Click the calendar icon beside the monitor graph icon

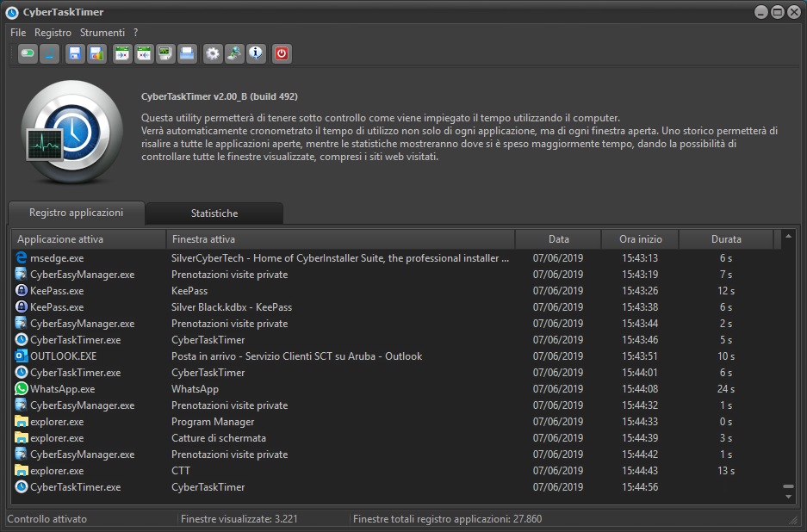click(144, 53)
